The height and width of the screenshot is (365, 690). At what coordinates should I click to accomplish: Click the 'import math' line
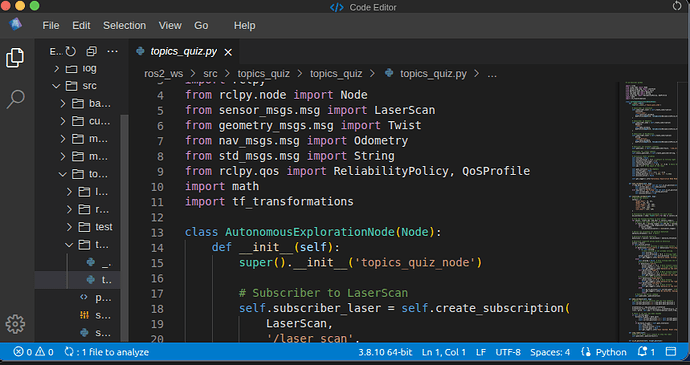[222, 186]
